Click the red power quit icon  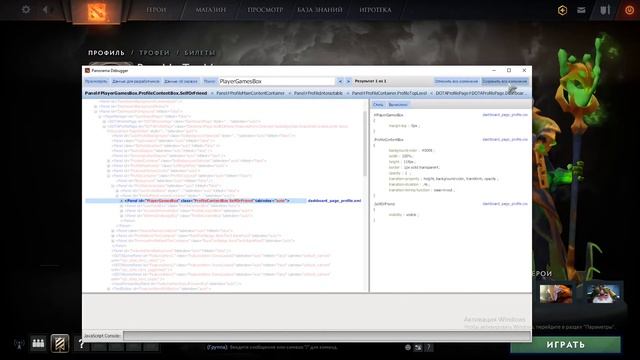tap(630, 10)
